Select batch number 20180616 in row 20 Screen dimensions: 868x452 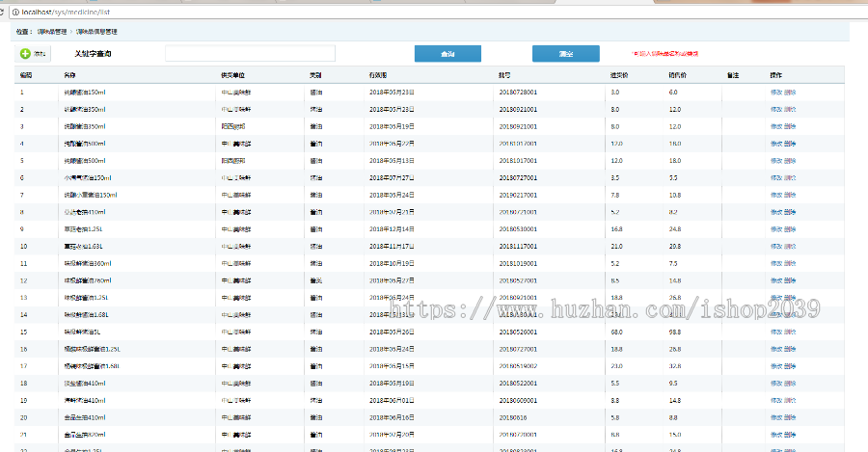pos(513,417)
